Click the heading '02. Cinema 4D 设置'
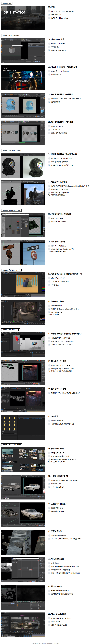 [56, 39]
